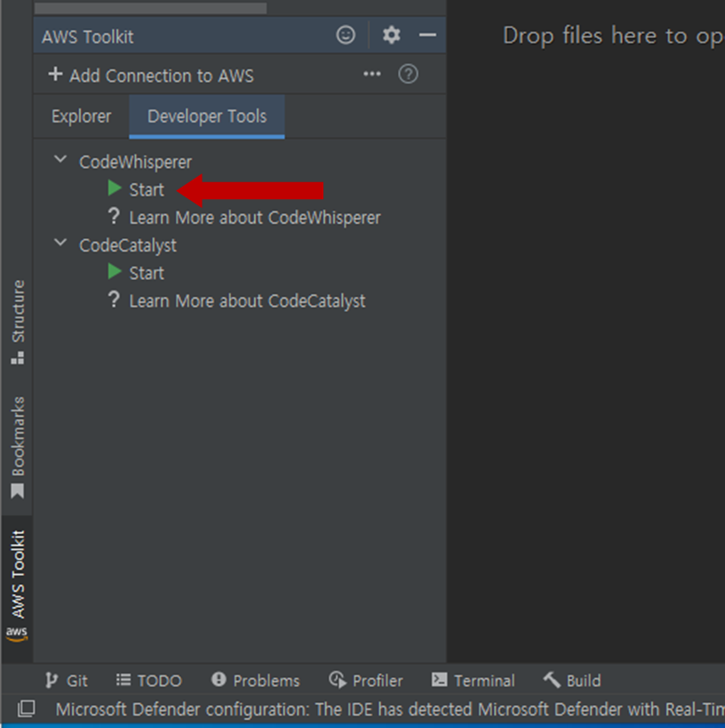Open the Terminal tool window
Image resolution: width=725 pixels, height=728 pixels.
[x=474, y=680]
